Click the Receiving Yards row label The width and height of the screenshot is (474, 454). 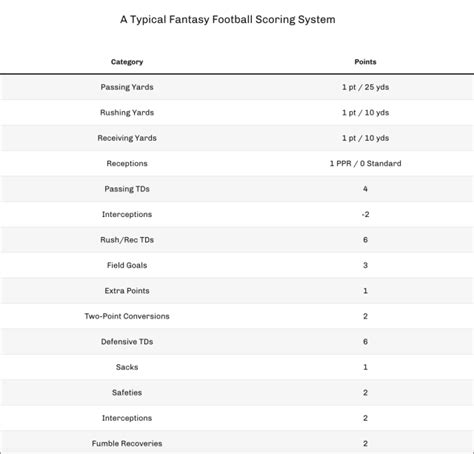pyautogui.click(x=127, y=138)
